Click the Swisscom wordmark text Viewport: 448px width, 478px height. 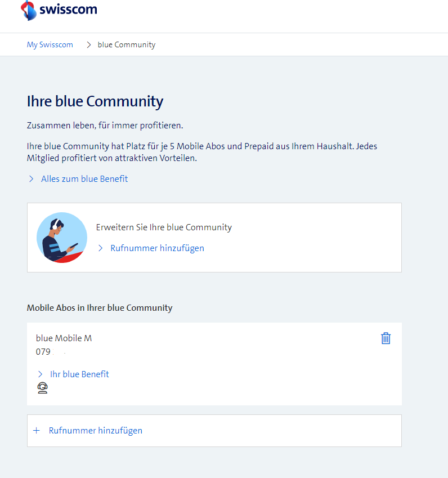point(68,10)
